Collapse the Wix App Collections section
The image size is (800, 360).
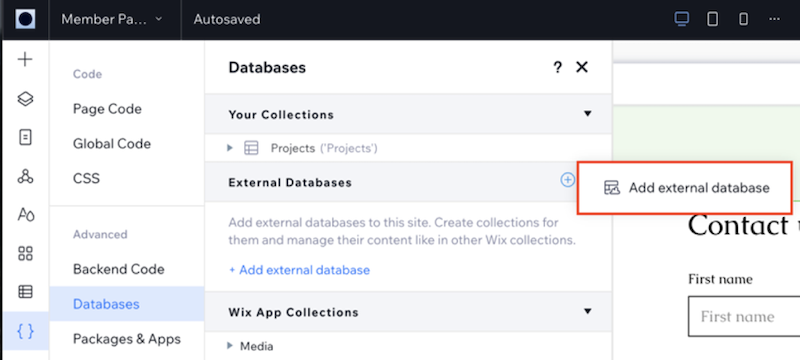(588, 311)
